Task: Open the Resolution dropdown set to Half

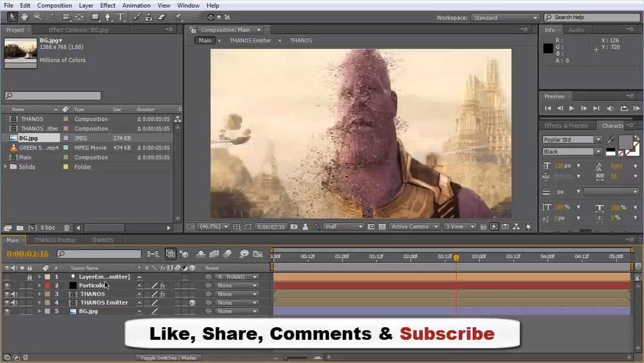Action: point(344,226)
